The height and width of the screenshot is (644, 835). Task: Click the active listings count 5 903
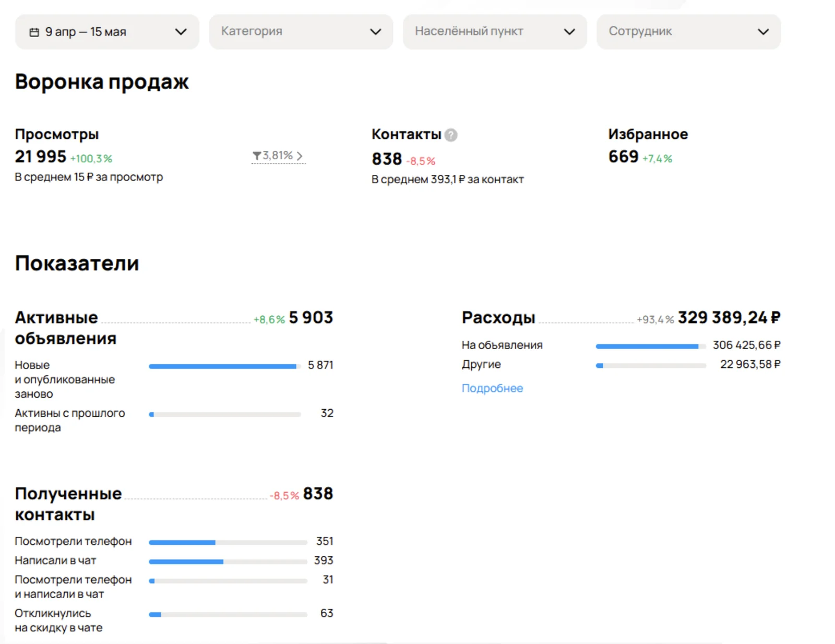(311, 318)
